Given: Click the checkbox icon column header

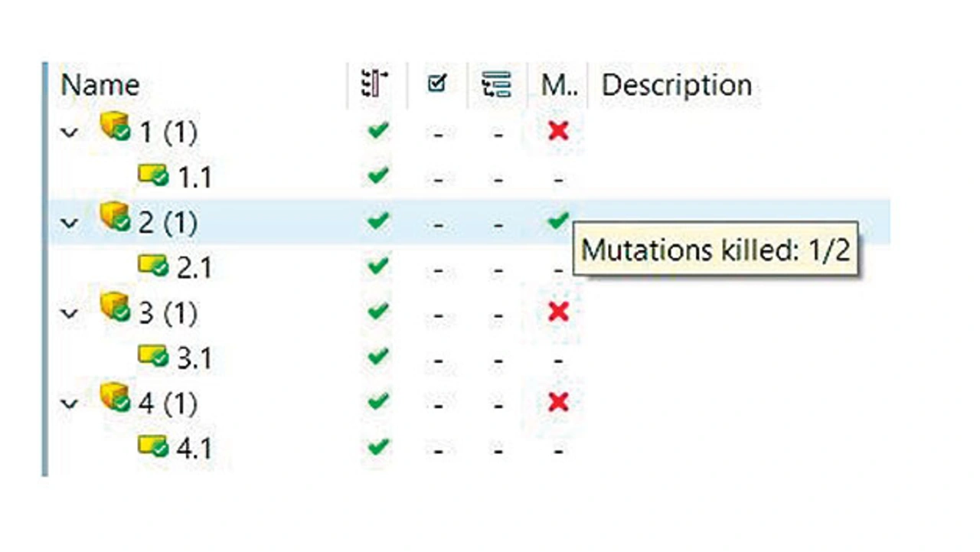Looking at the screenshot, I should (436, 83).
